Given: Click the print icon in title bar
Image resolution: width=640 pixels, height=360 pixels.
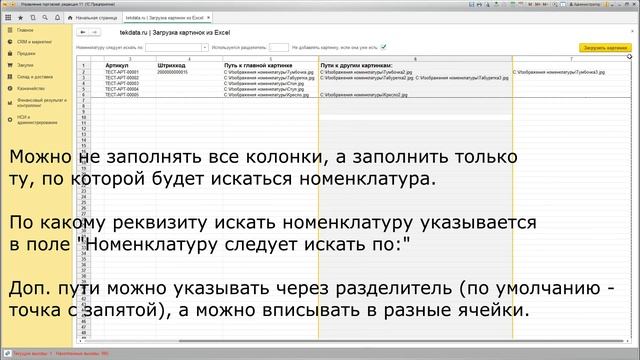Looking at the screenshot, I should (x=479, y=4).
